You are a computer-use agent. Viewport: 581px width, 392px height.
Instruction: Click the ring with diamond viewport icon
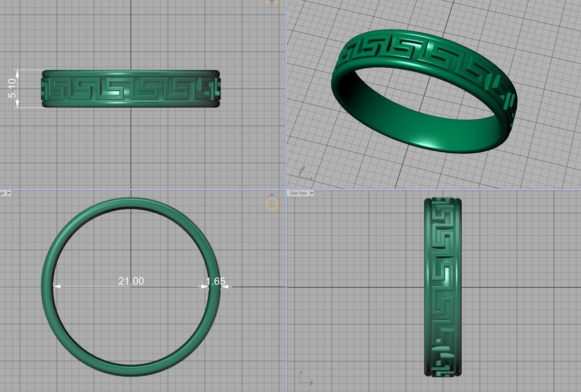click(272, 201)
